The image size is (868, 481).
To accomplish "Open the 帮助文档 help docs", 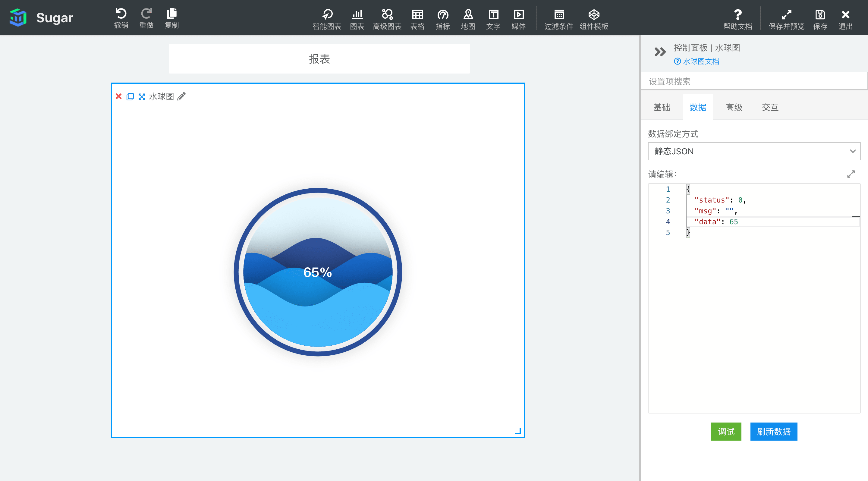I will click(x=738, y=19).
